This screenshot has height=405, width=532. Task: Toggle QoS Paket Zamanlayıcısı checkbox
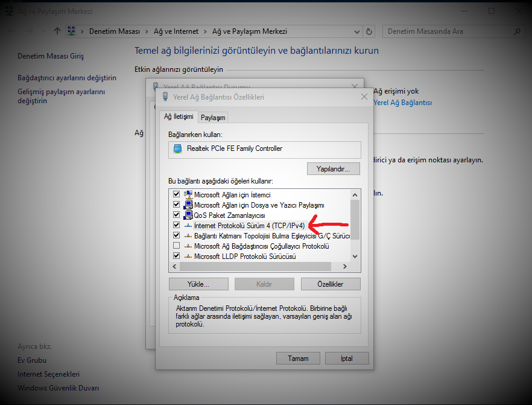click(x=176, y=214)
